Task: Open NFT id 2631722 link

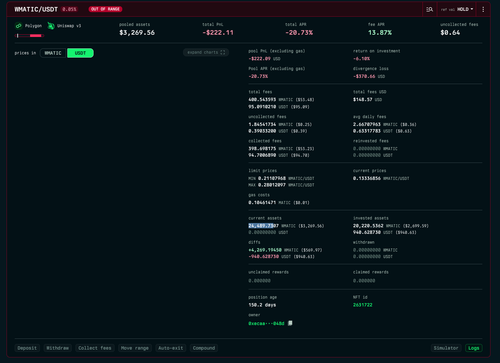Action: pos(363,305)
